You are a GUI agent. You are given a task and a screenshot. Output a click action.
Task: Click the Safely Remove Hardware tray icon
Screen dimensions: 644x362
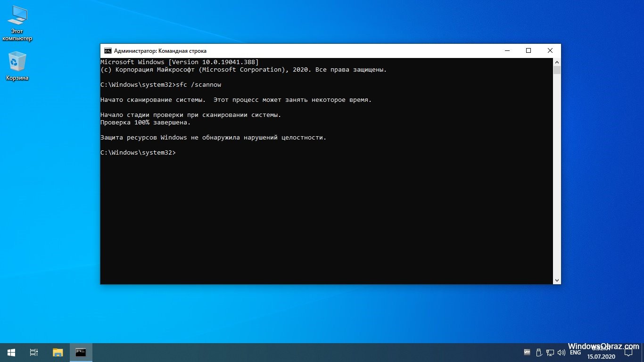(538, 352)
